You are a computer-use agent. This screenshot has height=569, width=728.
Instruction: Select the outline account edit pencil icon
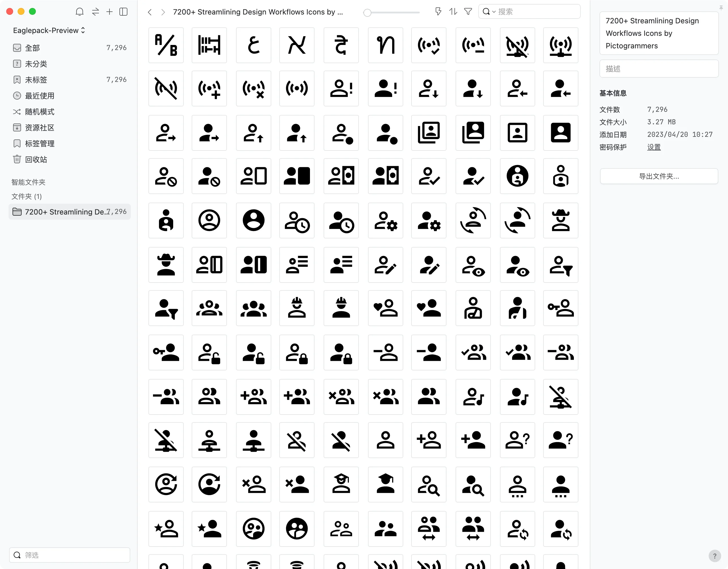click(386, 265)
